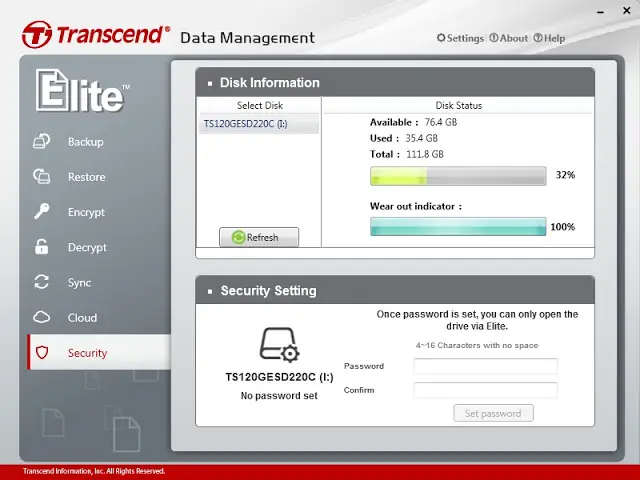
Task: Select disk TS120GESD220C (I:) in list
Action: pos(259,124)
